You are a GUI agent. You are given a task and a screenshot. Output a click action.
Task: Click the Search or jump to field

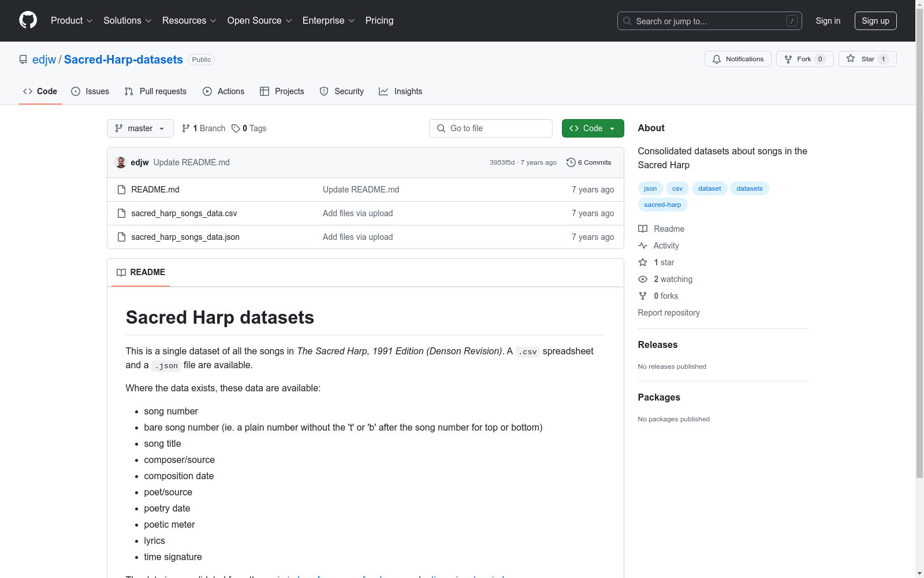(x=710, y=21)
